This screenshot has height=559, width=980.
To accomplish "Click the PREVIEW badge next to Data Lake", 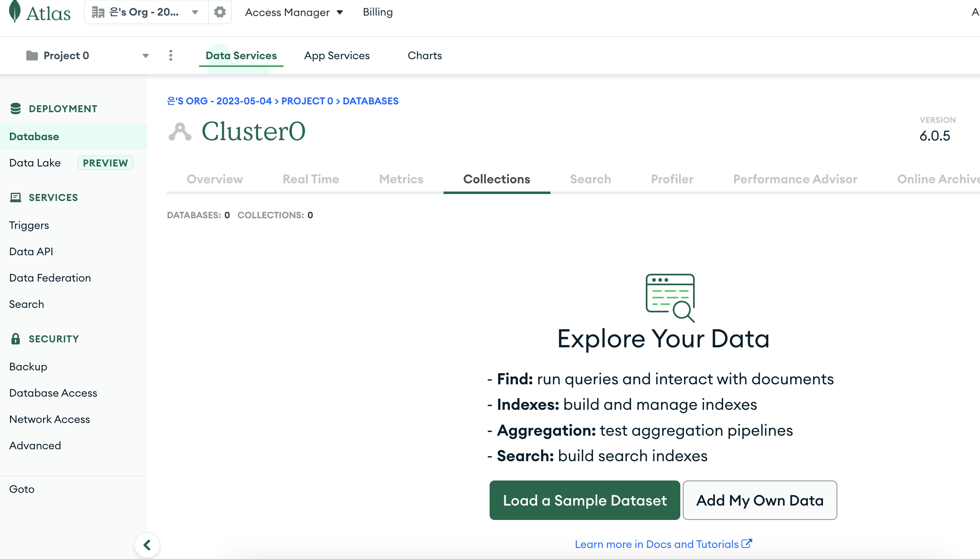I will tap(105, 163).
